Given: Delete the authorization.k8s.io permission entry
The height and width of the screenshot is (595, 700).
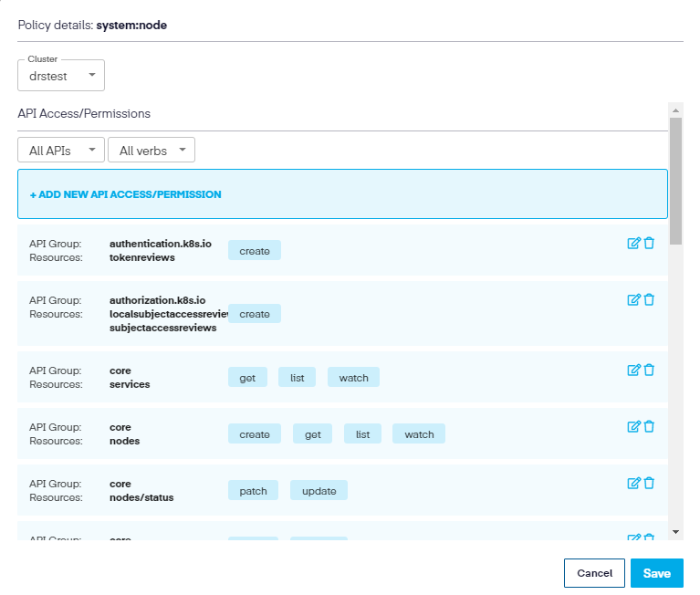Looking at the screenshot, I should pyautogui.click(x=649, y=299).
